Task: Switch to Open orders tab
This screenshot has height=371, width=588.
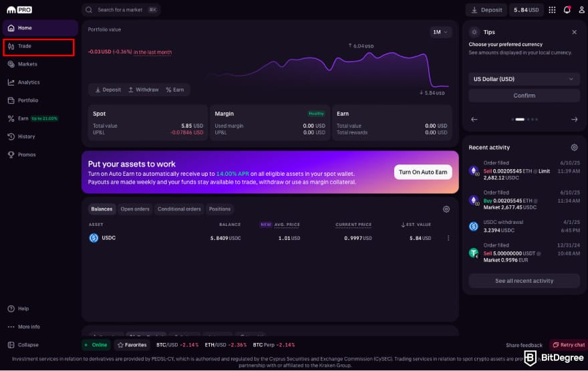Action: pyautogui.click(x=135, y=209)
